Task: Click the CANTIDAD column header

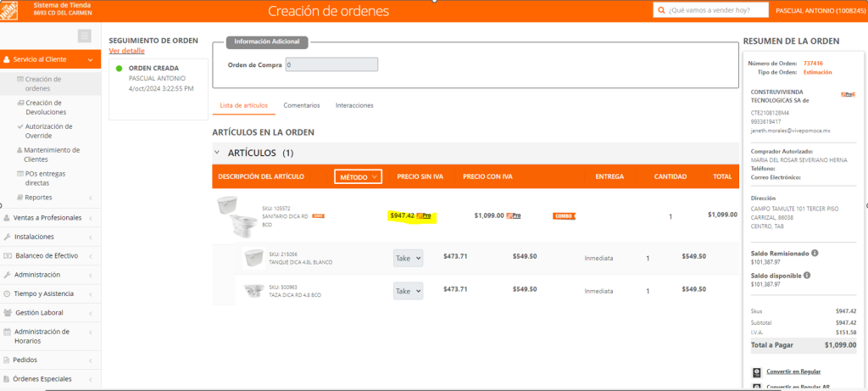Action: pyautogui.click(x=670, y=176)
